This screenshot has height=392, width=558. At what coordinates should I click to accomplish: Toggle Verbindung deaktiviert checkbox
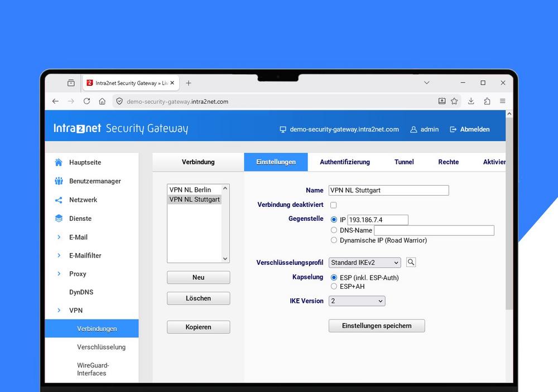334,205
